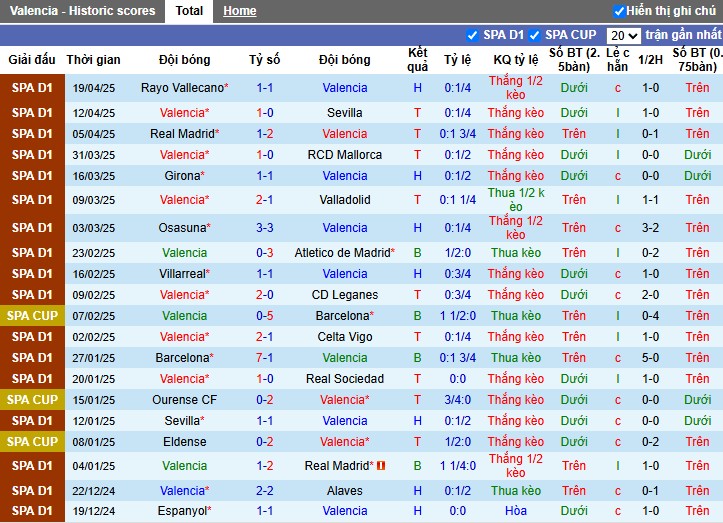This screenshot has height=523, width=723.
Task: Open Sevilla in the 12/04/25 row
Action: coord(344,113)
